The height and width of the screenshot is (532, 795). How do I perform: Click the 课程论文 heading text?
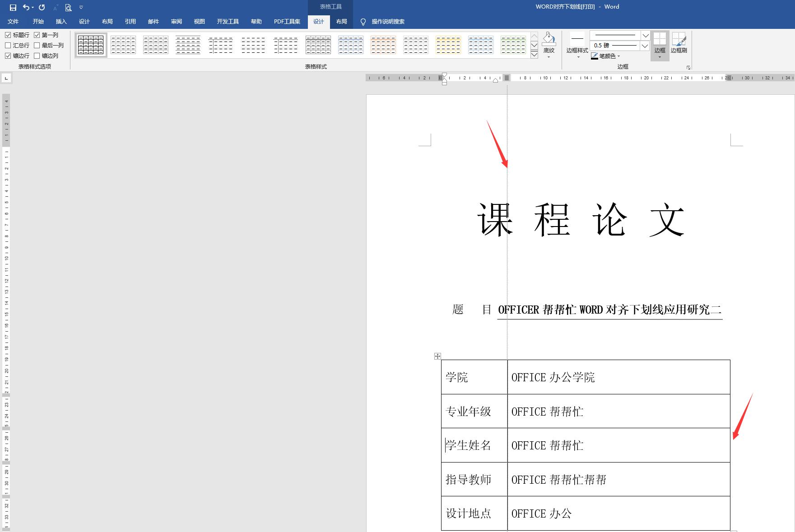pyautogui.click(x=581, y=220)
